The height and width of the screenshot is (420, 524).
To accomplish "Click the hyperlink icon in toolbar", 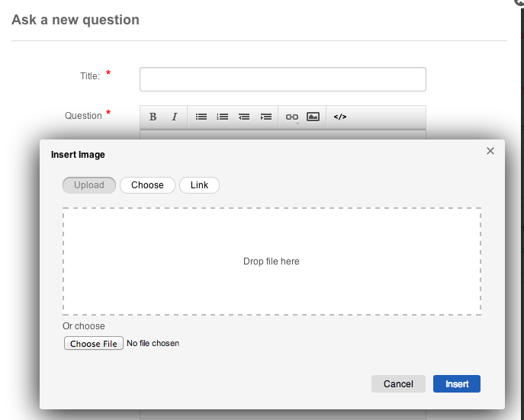I will click(x=291, y=117).
